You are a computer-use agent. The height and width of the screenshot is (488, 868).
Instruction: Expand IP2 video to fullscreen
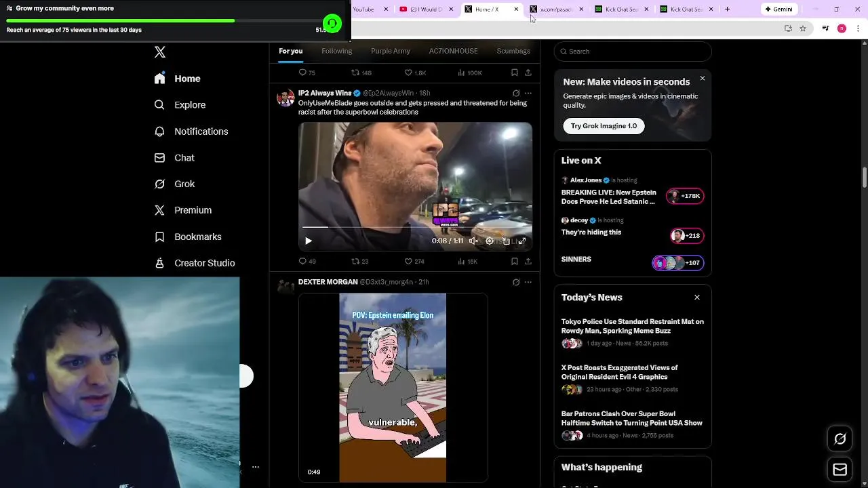(522, 241)
